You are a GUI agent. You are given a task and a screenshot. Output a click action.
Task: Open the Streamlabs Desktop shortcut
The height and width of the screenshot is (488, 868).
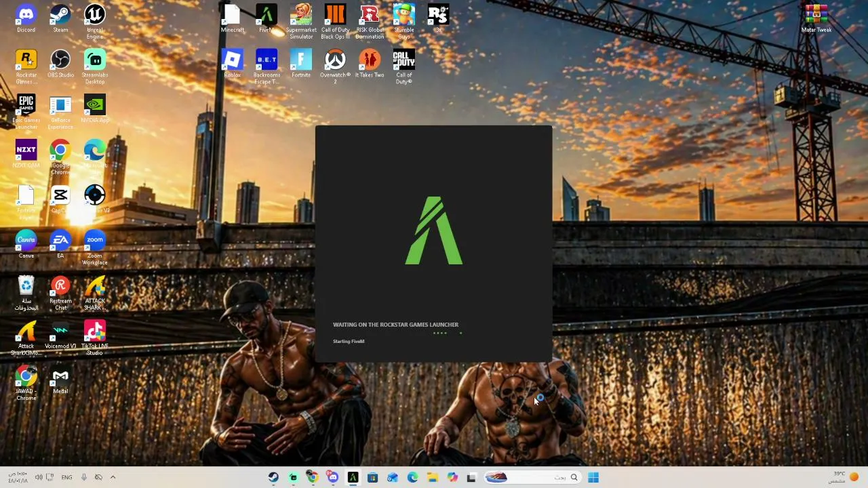point(95,67)
